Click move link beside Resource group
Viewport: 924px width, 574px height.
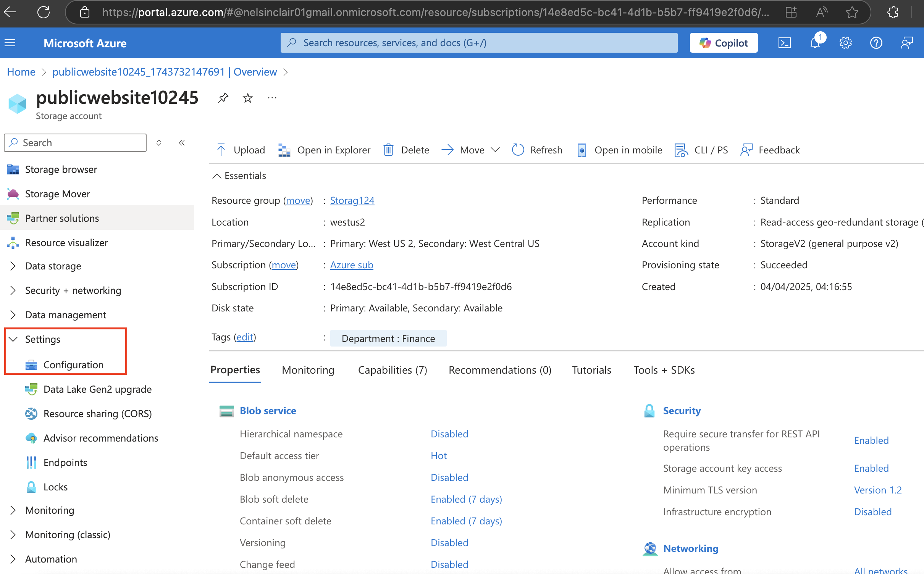pos(298,200)
